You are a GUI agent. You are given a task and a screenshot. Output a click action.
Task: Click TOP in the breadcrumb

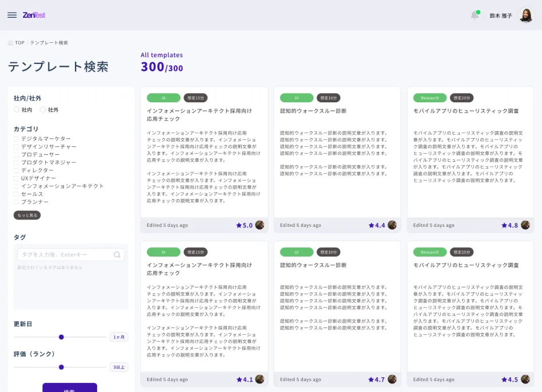pyautogui.click(x=19, y=43)
